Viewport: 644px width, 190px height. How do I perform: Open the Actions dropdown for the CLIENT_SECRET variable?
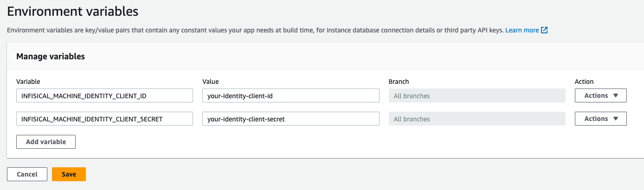coord(601,119)
